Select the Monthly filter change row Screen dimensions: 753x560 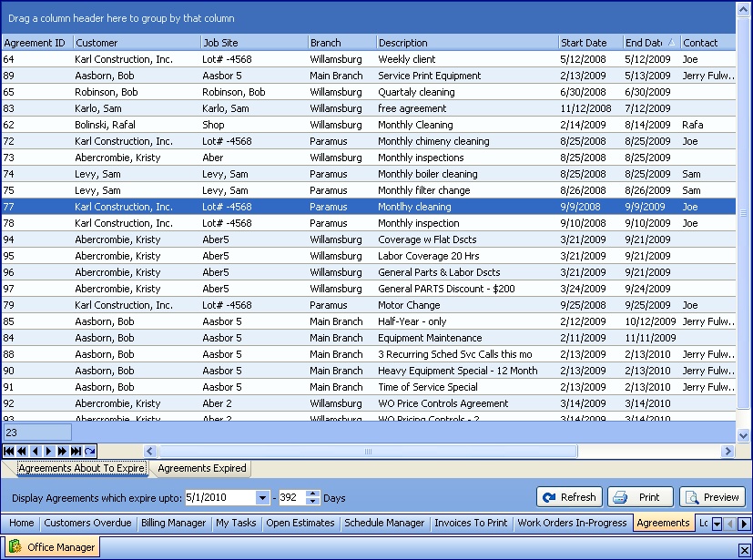(369, 190)
